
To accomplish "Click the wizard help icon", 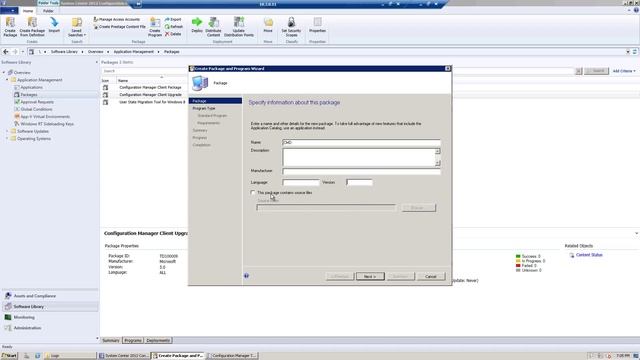I will point(246,276).
